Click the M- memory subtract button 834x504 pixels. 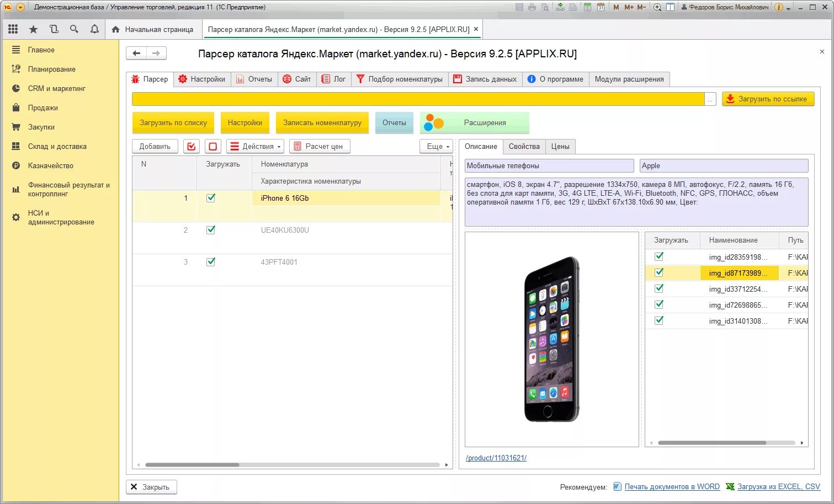(641, 7)
